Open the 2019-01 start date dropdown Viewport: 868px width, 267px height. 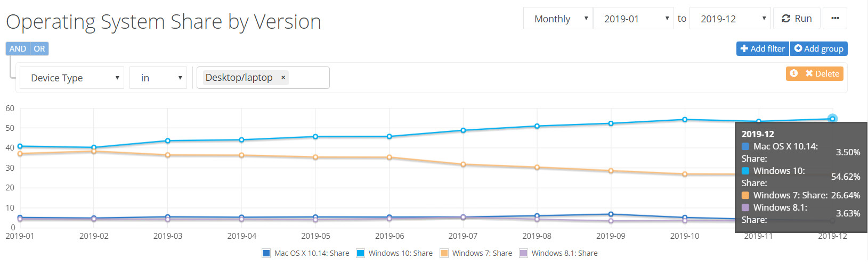pos(635,19)
